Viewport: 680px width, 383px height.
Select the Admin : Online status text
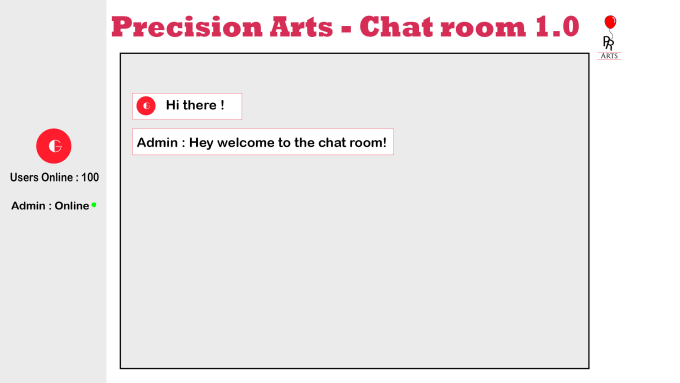pyautogui.click(x=50, y=206)
